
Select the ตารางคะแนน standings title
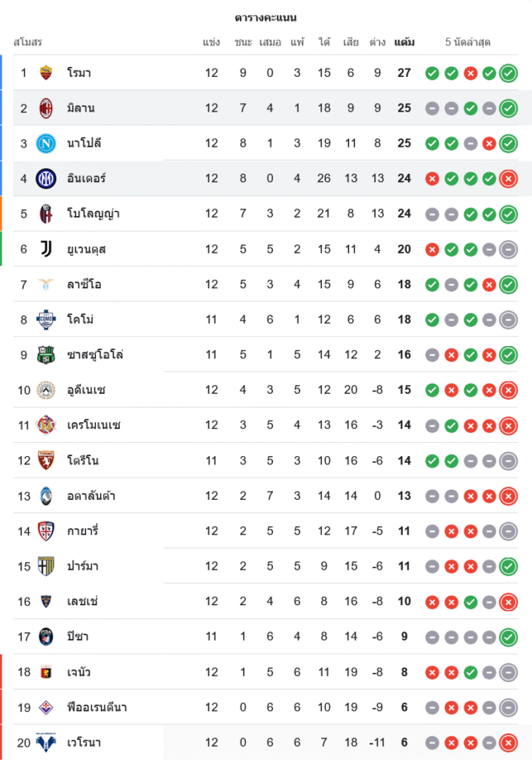266,18
